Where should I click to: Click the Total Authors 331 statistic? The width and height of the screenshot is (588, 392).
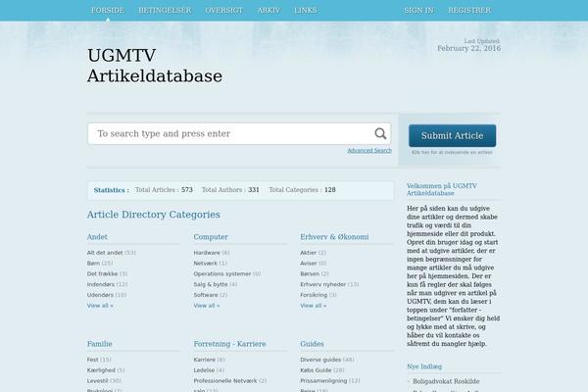tap(230, 190)
